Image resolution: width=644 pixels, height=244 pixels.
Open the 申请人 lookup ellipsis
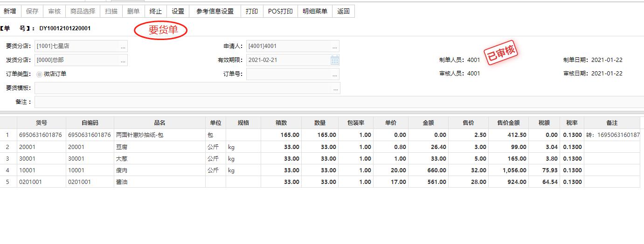[x=335, y=47]
